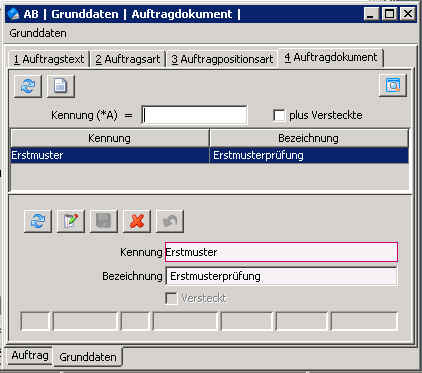
Task: Switch to 1 Auftragstext tab
Action: tap(49, 59)
